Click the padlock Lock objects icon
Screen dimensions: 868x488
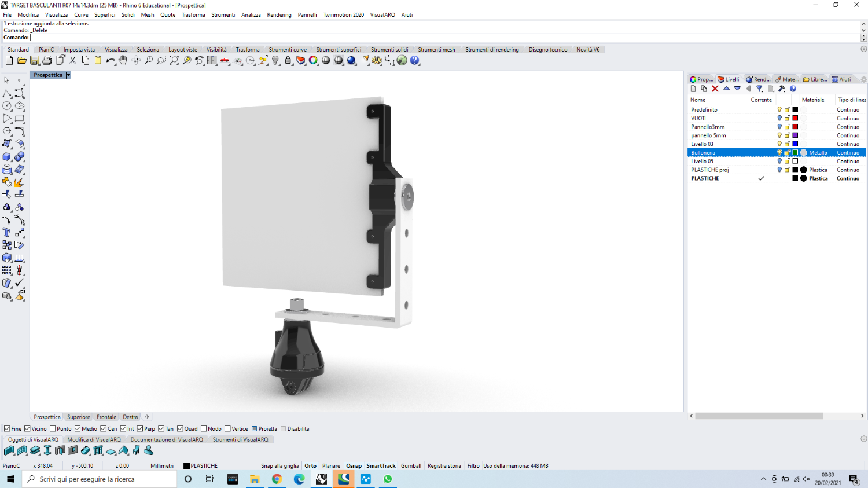[288, 60]
